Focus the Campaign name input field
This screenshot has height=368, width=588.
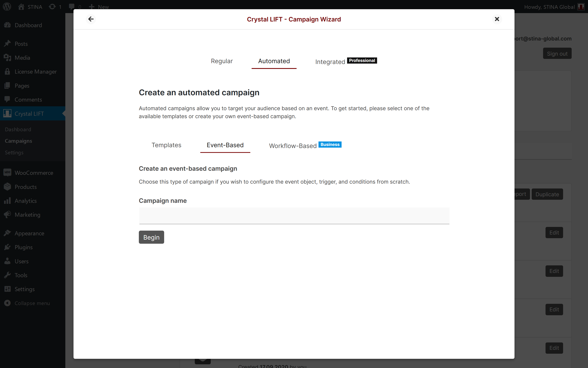(x=294, y=216)
